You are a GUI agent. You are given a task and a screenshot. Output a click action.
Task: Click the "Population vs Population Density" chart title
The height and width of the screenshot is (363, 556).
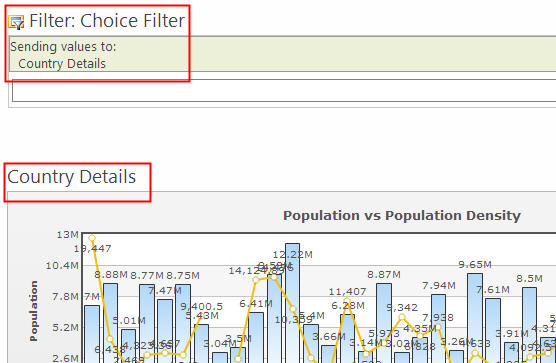[x=402, y=216]
